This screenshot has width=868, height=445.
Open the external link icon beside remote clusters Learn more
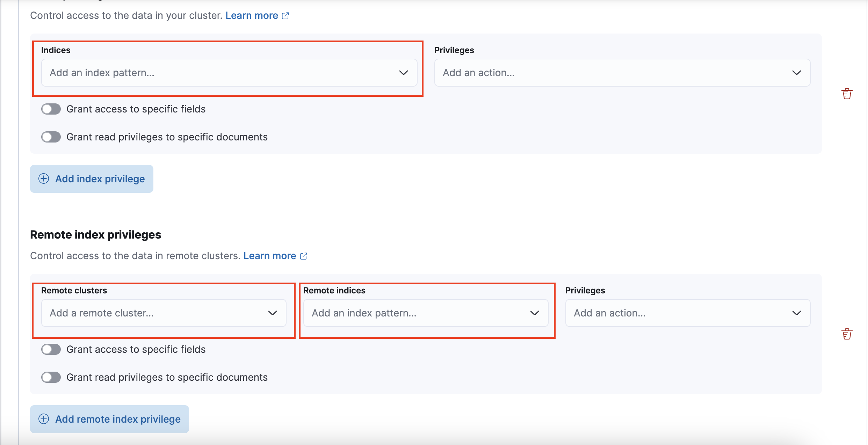pyautogui.click(x=304, y=256)
